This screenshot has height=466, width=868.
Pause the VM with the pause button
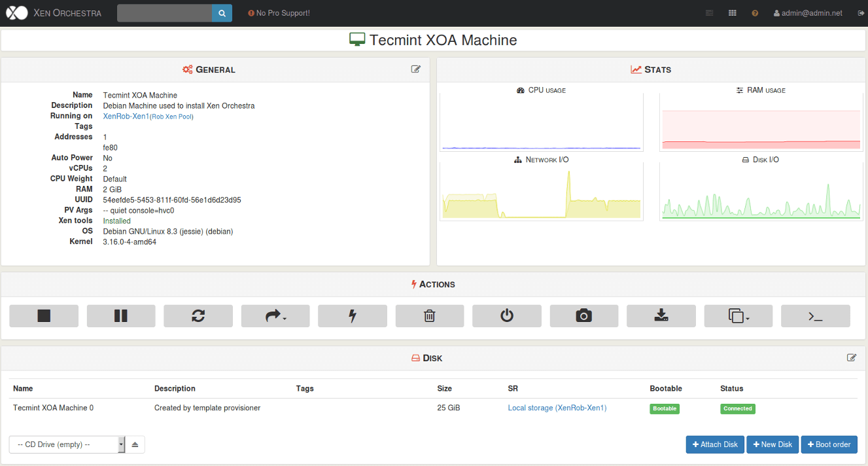(121, 315)
